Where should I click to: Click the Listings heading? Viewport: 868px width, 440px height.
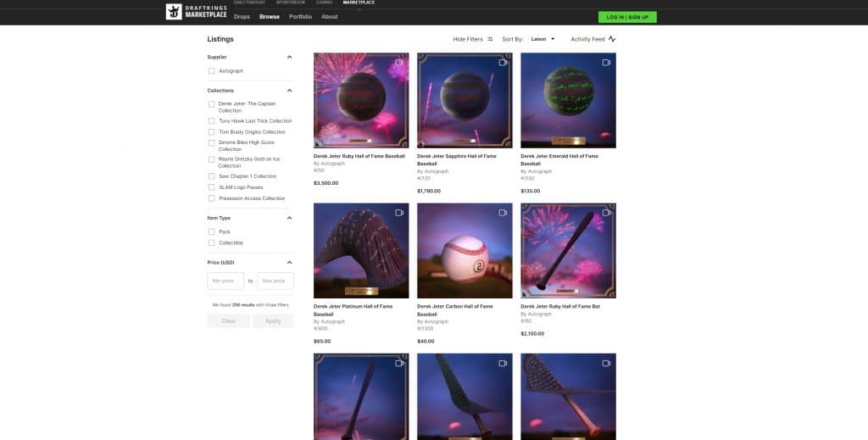point(220,39)
